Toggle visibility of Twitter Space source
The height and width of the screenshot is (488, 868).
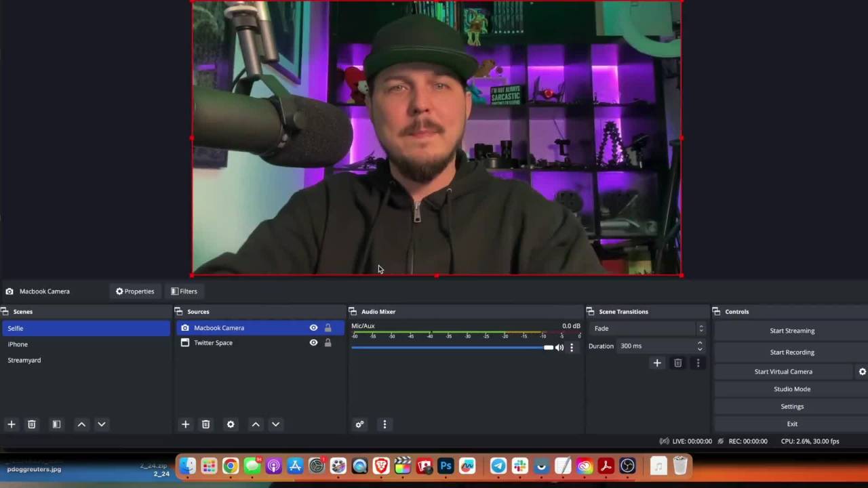[313, 343]
